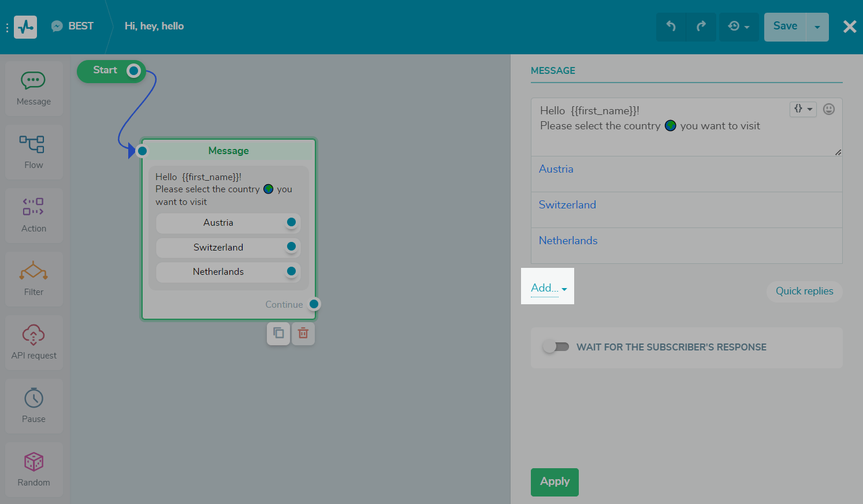This screenshot has height=504, width=863.
Task: Click the BEST bot name breadcrumb
Action: 81,26
